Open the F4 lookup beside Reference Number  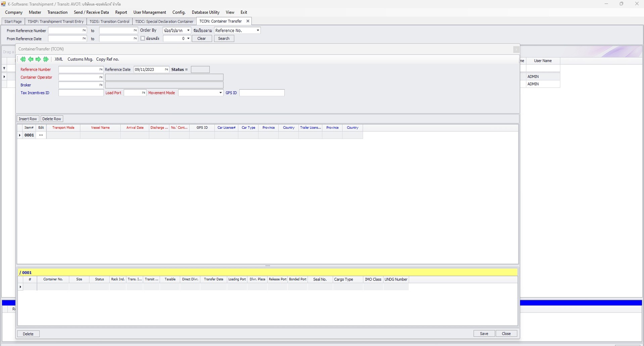(100, 69)
